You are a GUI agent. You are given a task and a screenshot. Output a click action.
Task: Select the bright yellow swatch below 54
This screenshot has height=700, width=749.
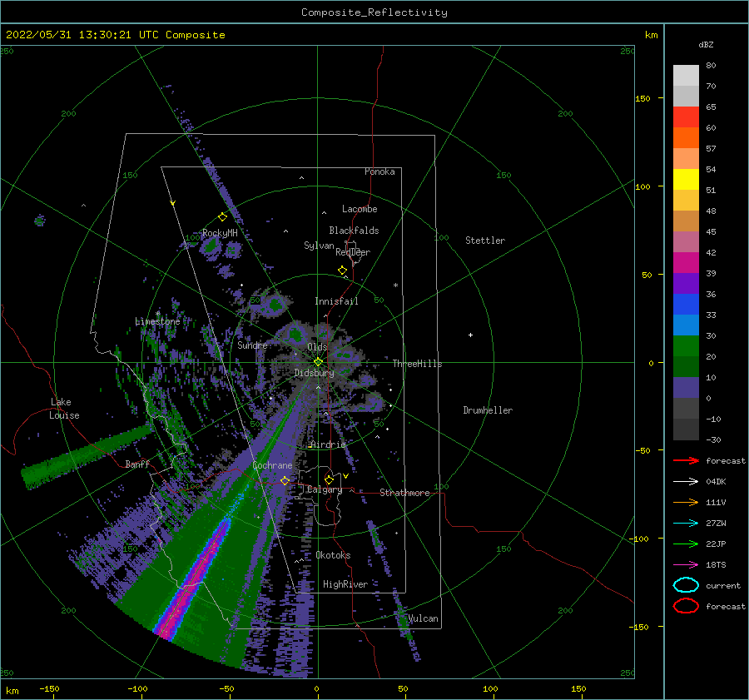(686, 179)
